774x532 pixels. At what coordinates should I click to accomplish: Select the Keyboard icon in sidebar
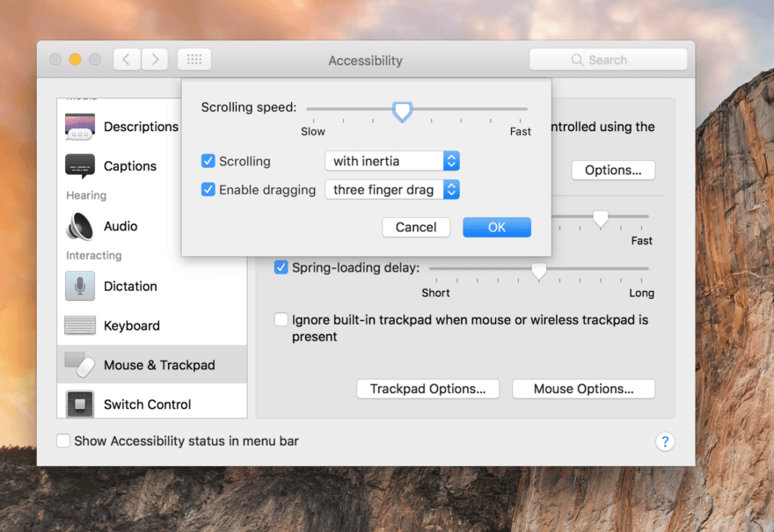click(x=80, y=325)
